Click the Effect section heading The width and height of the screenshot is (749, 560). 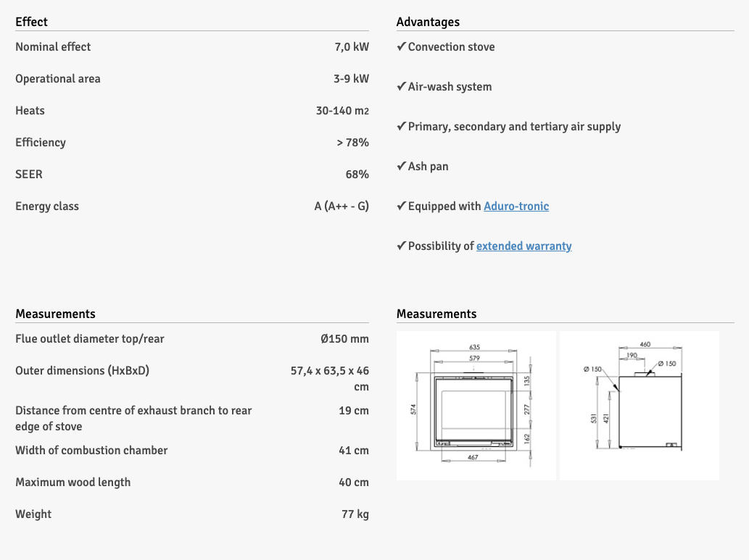[32, 22]
